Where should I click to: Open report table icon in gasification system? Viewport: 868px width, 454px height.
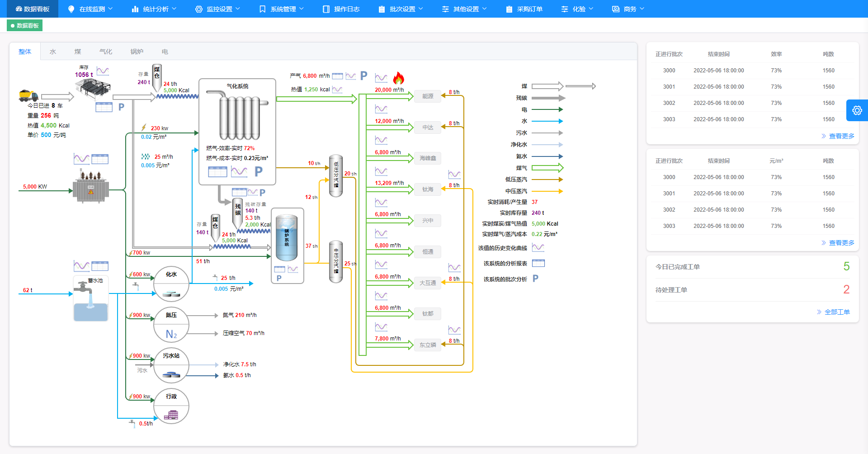[x=217, y=172]
